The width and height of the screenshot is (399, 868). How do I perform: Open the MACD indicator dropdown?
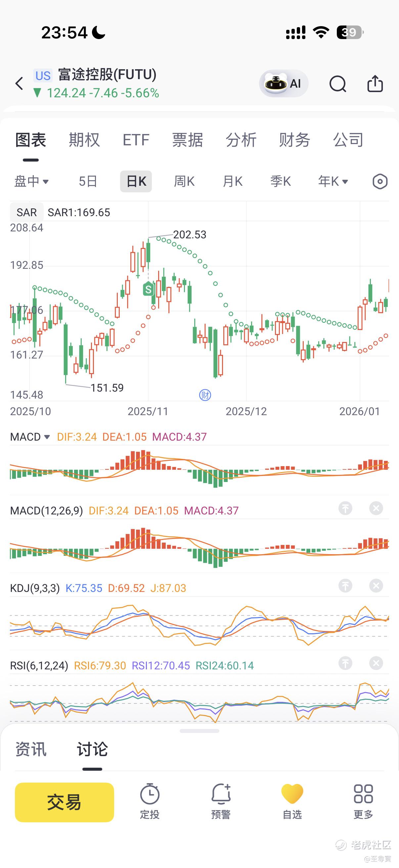[30, 437]
